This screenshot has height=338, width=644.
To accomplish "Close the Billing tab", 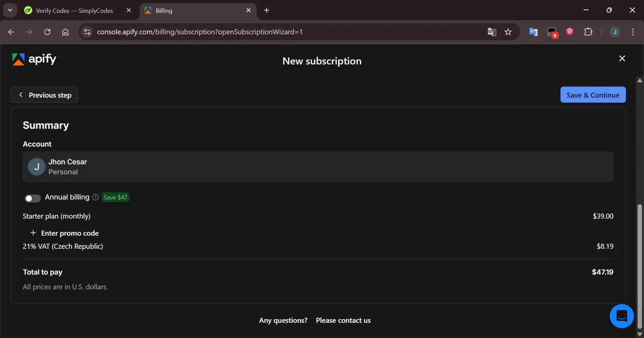I will (x=249, y=10).
